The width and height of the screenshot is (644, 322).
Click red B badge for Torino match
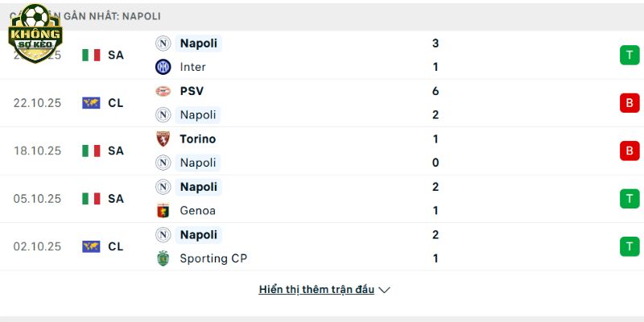629,151
